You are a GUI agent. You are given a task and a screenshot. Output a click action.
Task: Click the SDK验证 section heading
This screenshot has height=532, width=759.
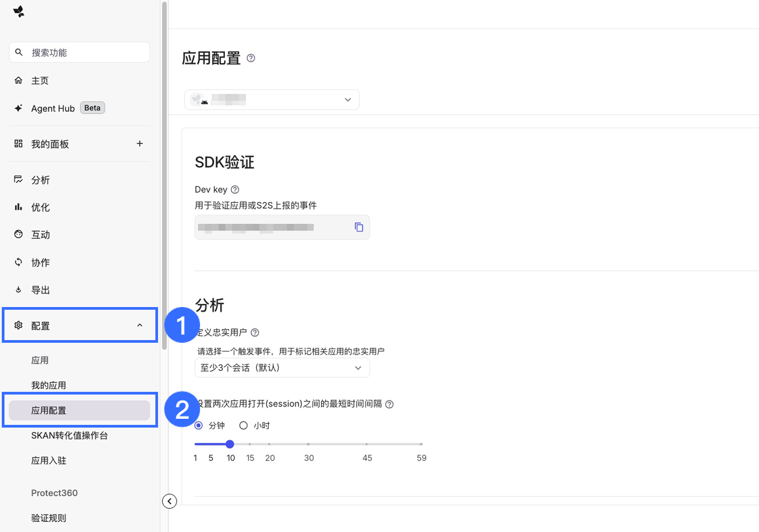pyautogui.click(x=225, y=162)
